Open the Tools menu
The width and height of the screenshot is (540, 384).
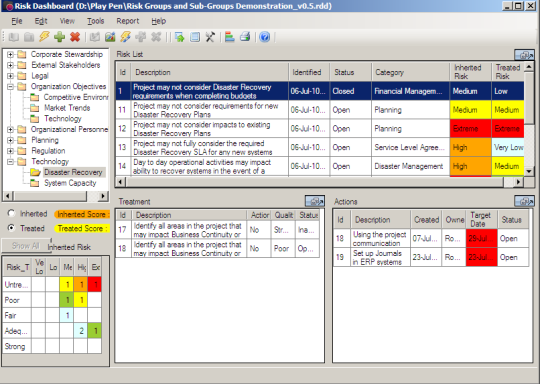[x=95, y=21]
